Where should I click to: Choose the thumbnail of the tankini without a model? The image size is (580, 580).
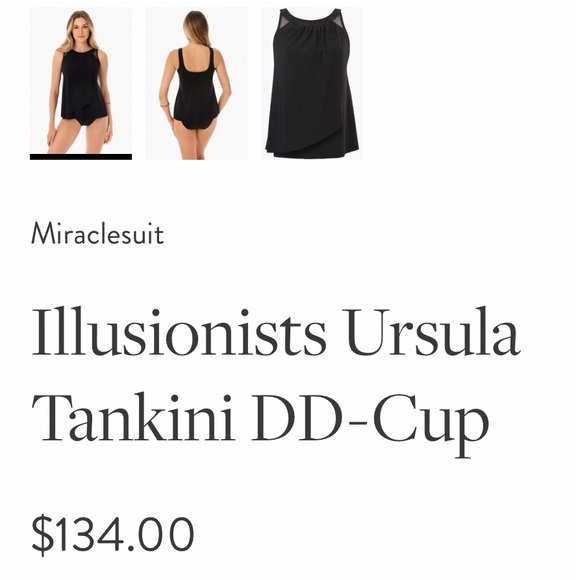(x=312, y=83)
